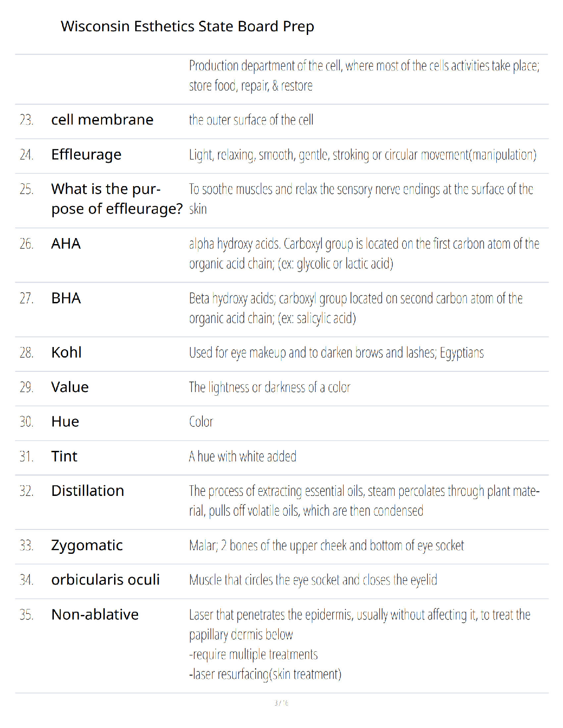The image size is (563, 728).
Task: Click the title Wisconsin Esthetics State Board Prep
Action: coord(187,26)
